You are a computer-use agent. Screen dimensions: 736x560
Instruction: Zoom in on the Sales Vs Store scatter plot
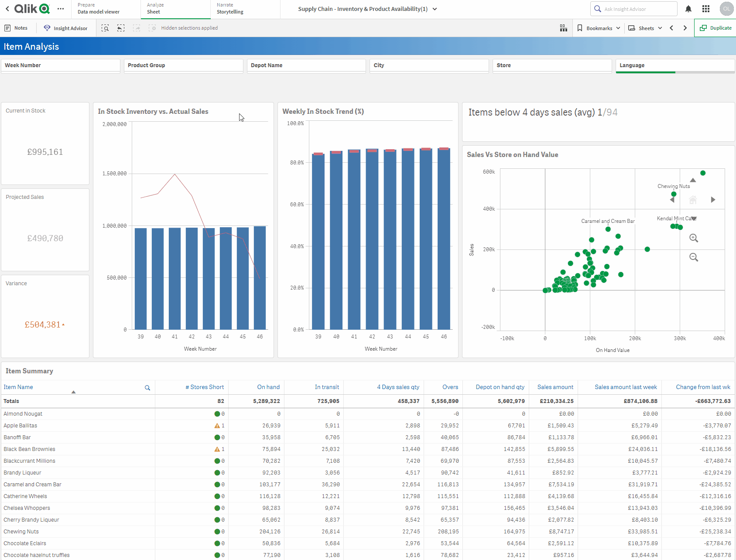click(x=694, y=238)
